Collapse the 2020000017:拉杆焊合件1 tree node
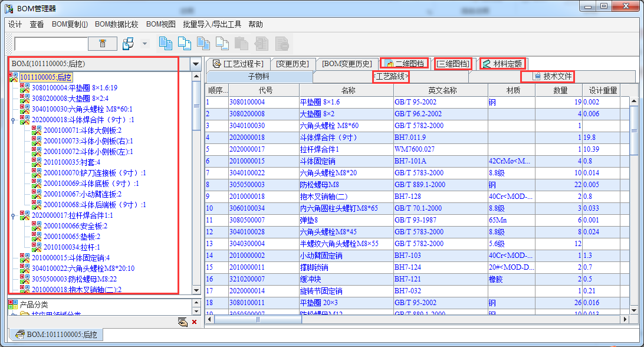 (x=13, y=215)
